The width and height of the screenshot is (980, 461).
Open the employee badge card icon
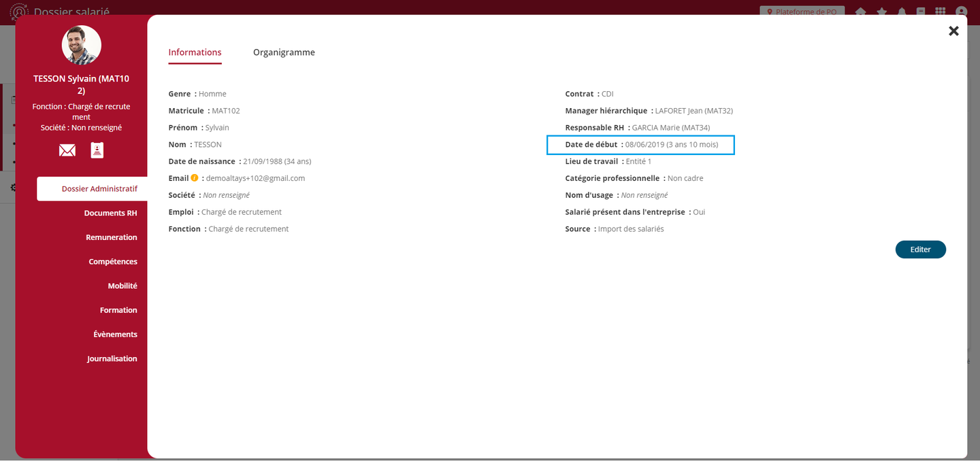[97, 150]
